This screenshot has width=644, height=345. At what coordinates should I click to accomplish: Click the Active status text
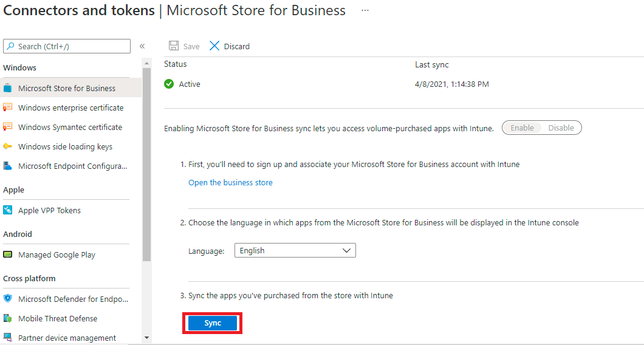pyautogui.click(x=190, y=84)
